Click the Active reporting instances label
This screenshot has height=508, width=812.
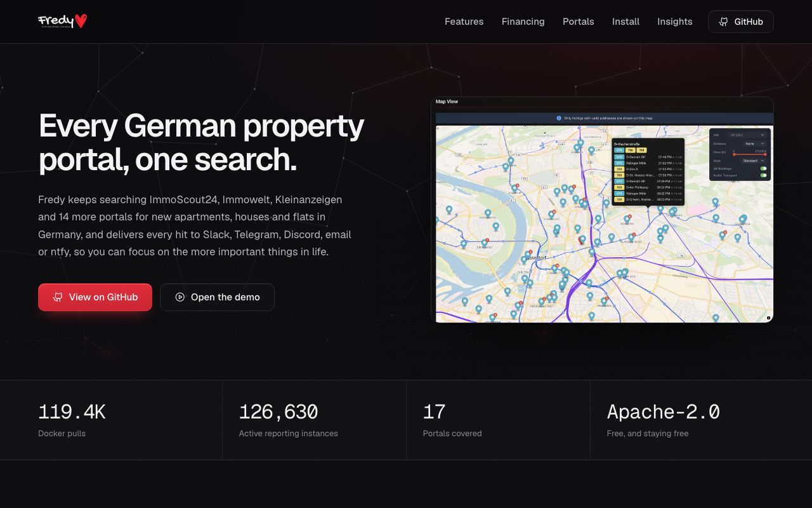pyautogui.click(x=289, y=434)
